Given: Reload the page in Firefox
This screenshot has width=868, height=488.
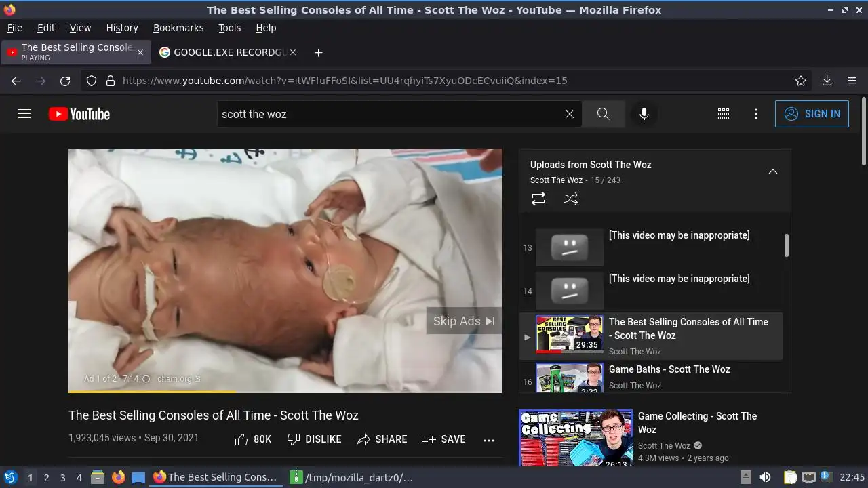Looking at the screenshot, I should pyautogui.click(x=65, y=81).
